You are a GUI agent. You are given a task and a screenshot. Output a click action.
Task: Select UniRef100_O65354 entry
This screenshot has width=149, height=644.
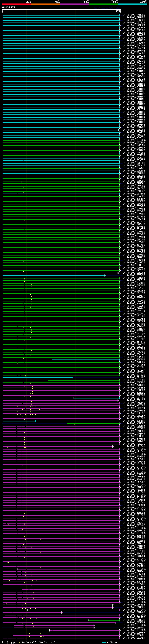coord(134,219)
